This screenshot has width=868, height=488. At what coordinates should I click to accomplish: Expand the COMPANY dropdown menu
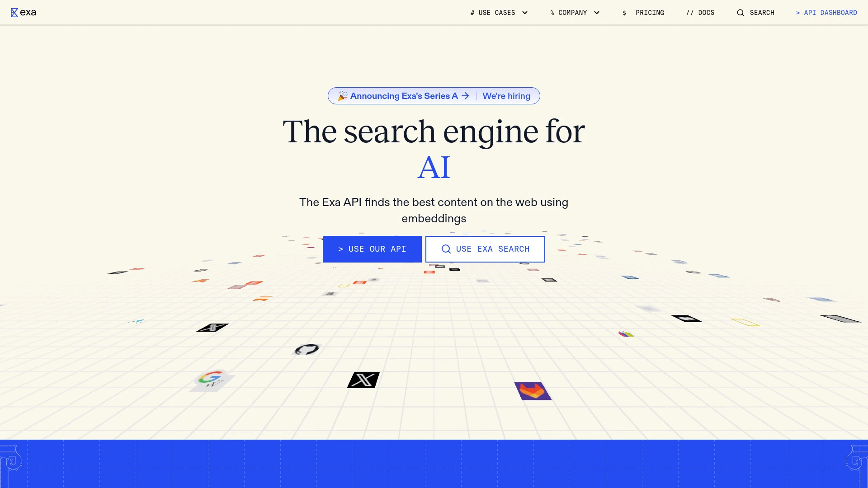click(x=575, y=13)
